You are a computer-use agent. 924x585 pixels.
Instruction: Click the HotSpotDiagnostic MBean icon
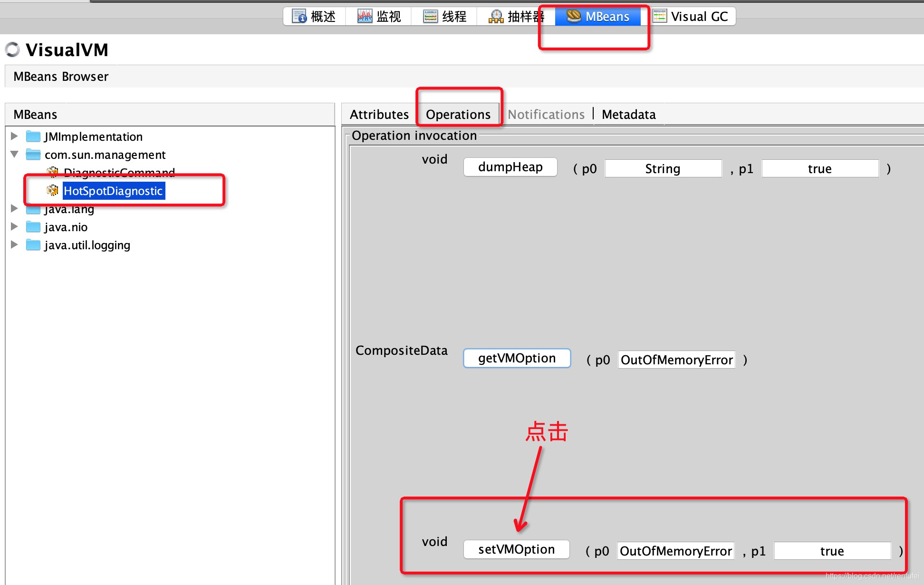tap(52, 191)
